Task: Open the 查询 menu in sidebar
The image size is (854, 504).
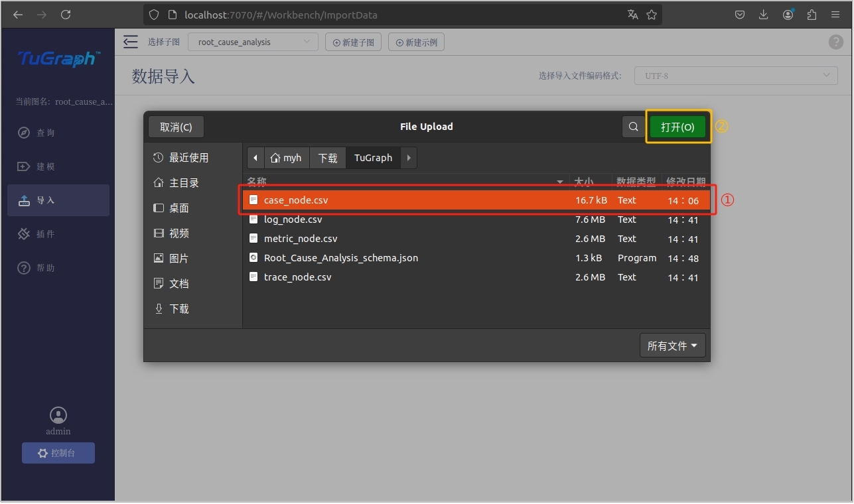Action: pos(45,133)
